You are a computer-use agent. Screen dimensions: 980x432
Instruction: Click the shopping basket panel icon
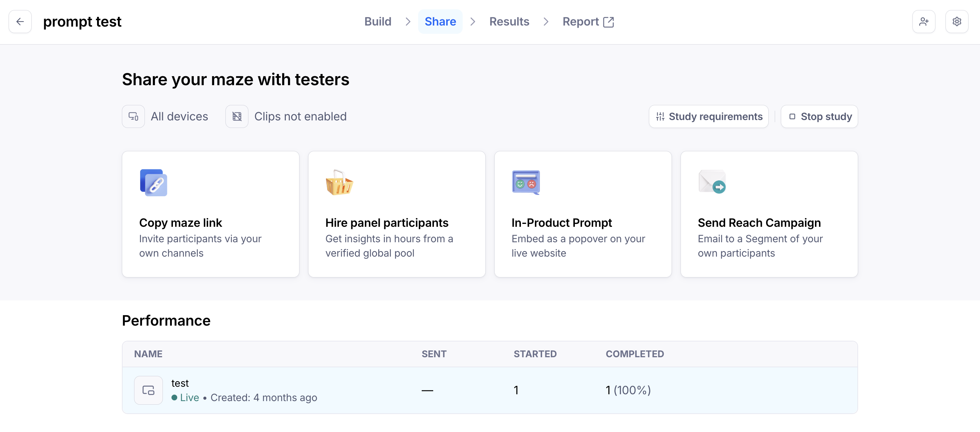(x=339, y=183)
